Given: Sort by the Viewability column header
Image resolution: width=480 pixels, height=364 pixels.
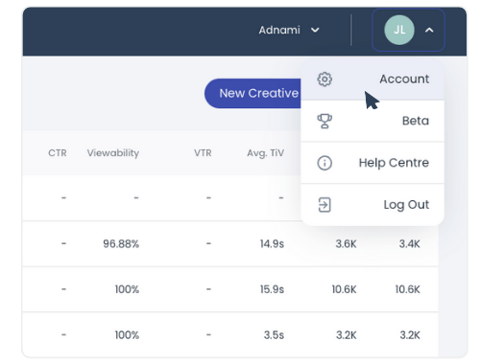Looking at the screenshot, I should 113,153.
